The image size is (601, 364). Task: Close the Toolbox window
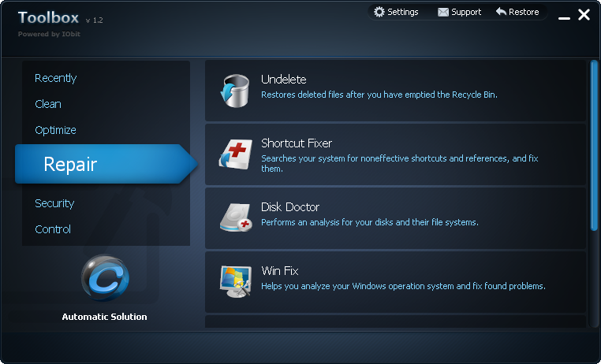click(584, 14)
